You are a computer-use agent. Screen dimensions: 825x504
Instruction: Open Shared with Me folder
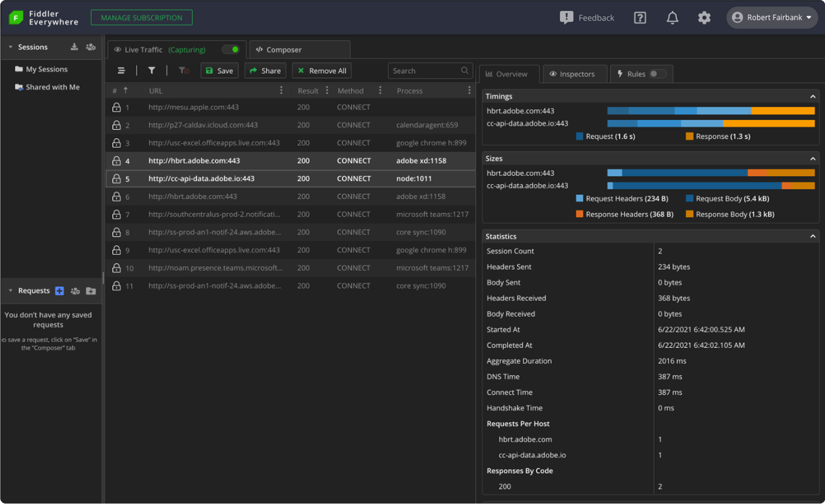tap(48, 87)
